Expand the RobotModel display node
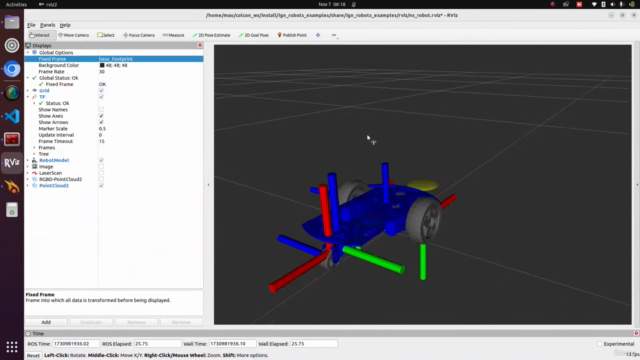The height and width of the screenshot is (360, 640). point(28,160)
